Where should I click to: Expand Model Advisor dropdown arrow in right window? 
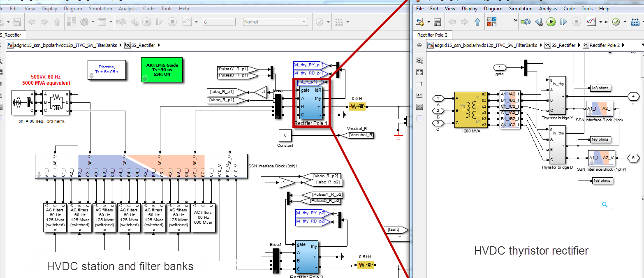[x=624, y=22]
